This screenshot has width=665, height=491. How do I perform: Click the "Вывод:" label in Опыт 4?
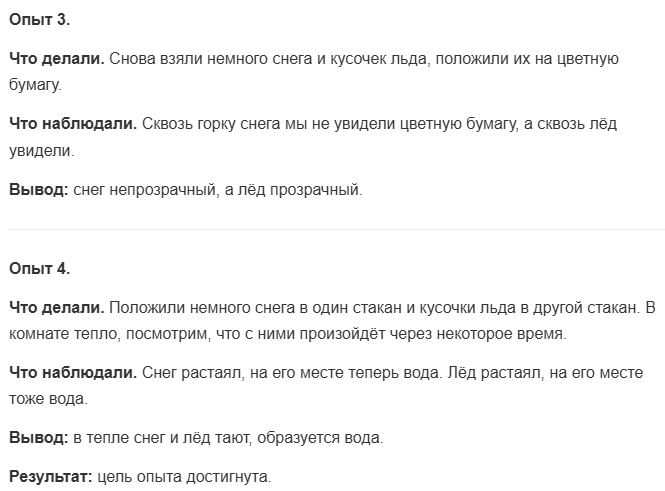pyautogui.click(x=38, y=437)
